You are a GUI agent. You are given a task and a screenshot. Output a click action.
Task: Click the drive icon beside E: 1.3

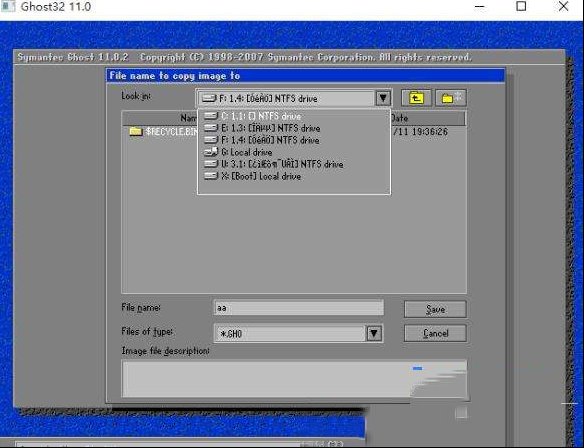point(211,128)
